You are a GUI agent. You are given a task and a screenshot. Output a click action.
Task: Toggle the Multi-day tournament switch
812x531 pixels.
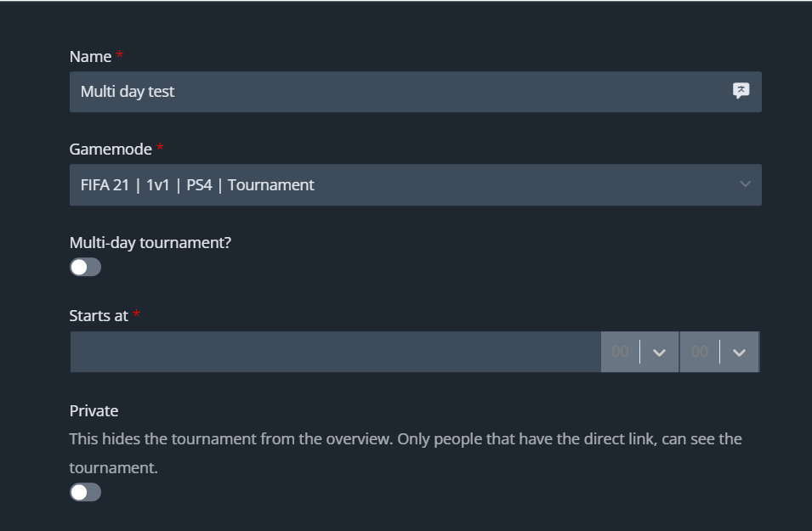tap(85, 268)
